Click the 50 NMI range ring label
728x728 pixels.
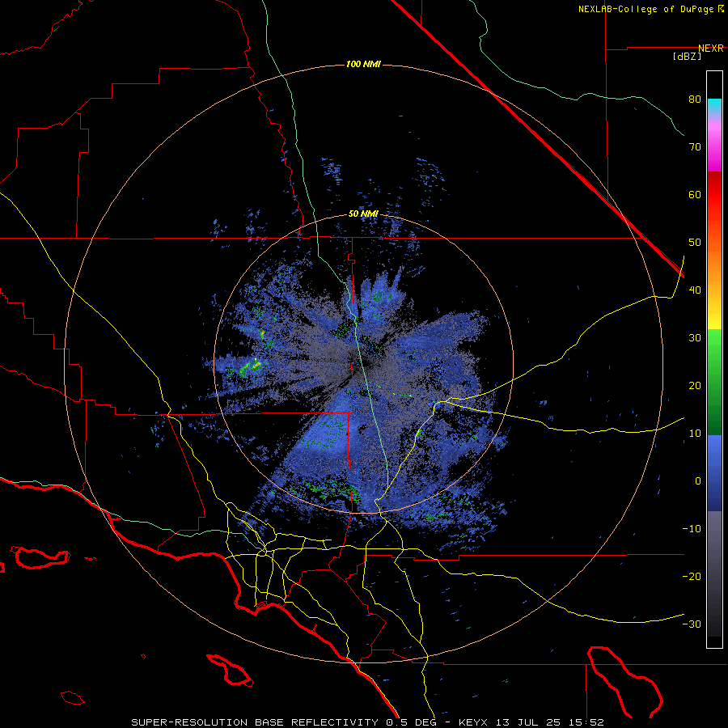click(363, 214)
